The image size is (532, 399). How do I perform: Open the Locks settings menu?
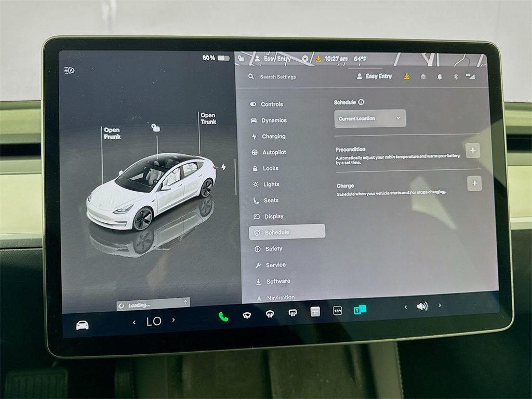point(265,168)
